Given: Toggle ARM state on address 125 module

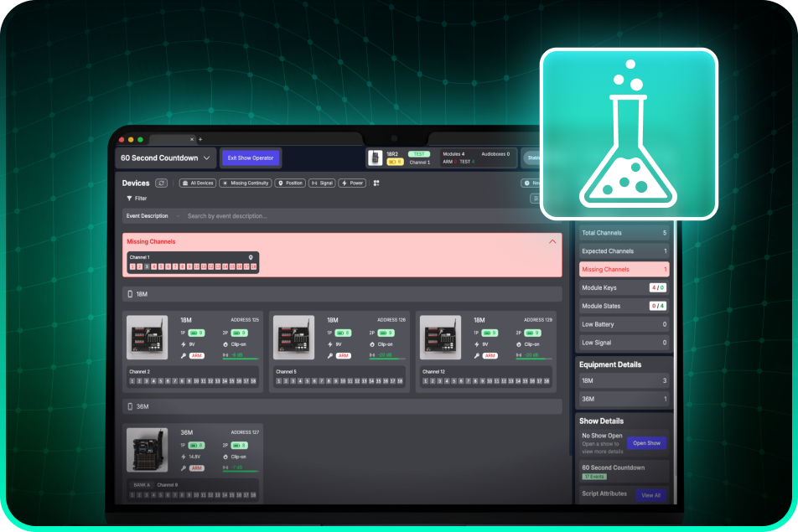Looking at the screenshot, I should 197,355.
